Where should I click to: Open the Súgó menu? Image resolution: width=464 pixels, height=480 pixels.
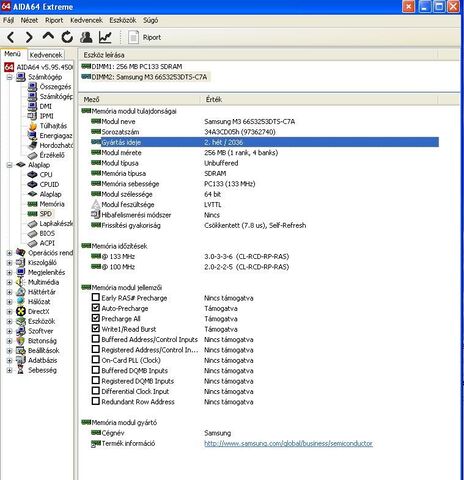[151, 20]
